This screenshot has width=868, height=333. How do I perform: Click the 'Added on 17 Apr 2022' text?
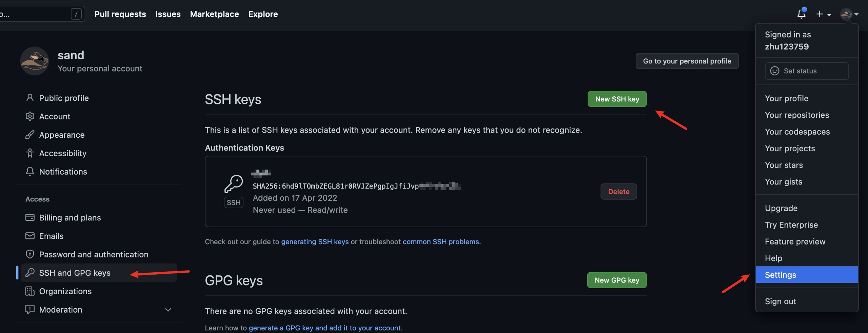pos(295,198)
